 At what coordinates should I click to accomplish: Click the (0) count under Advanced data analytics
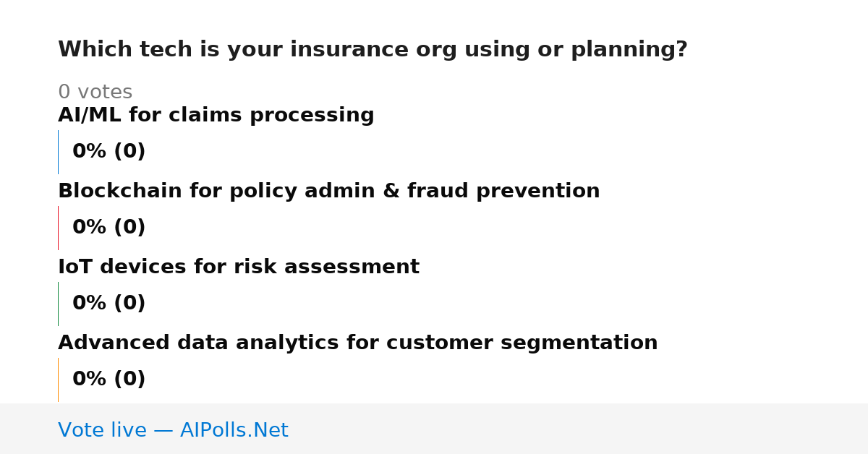(129, 380)
